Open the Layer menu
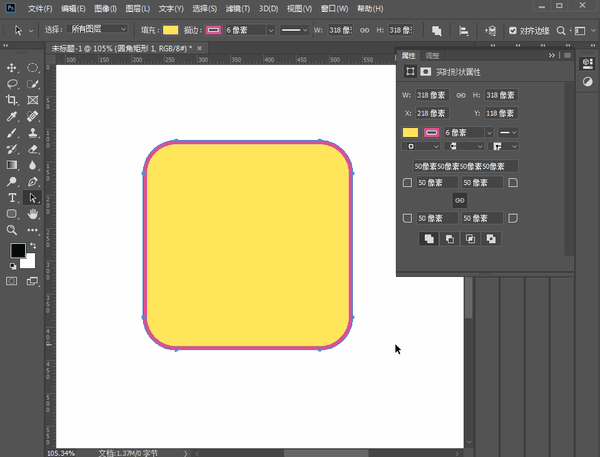600x457 pixels. 138,8
